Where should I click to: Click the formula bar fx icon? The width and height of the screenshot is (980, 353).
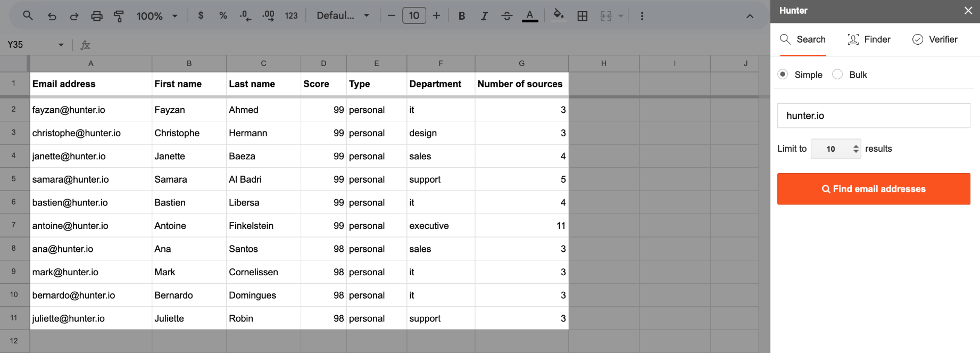(85, 45)
